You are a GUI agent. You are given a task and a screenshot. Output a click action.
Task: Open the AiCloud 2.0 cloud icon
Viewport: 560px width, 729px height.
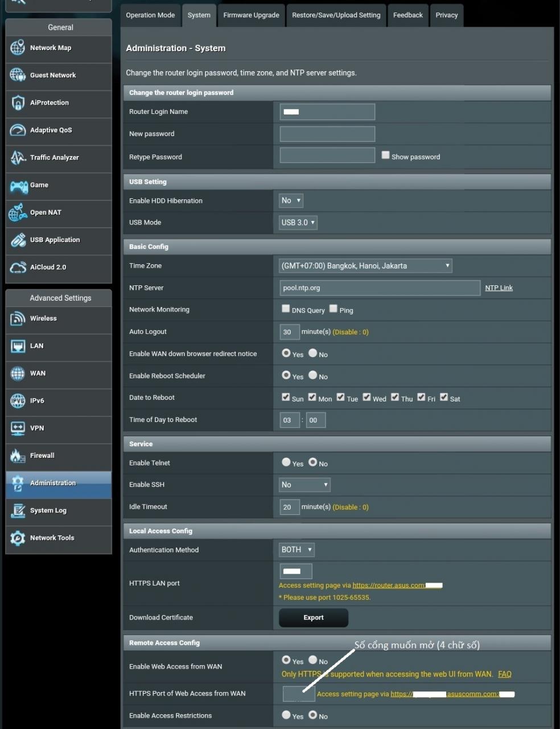pyautogui.click(x=18, y=268)
